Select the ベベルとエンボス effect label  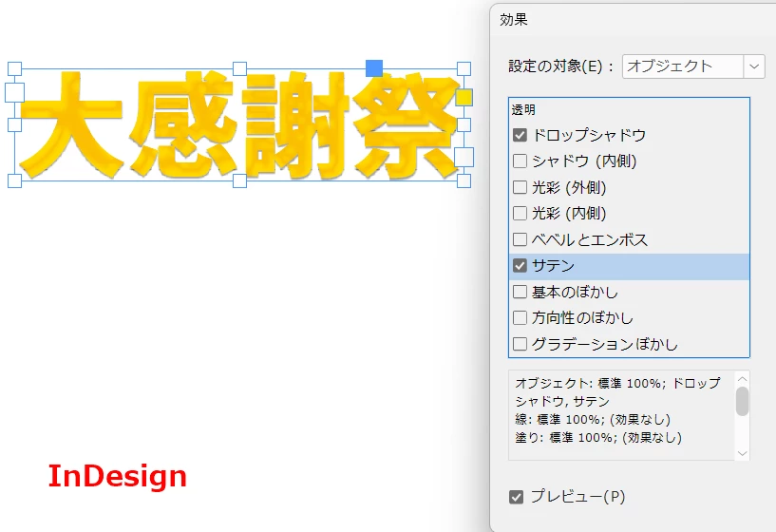pos(590,240)
